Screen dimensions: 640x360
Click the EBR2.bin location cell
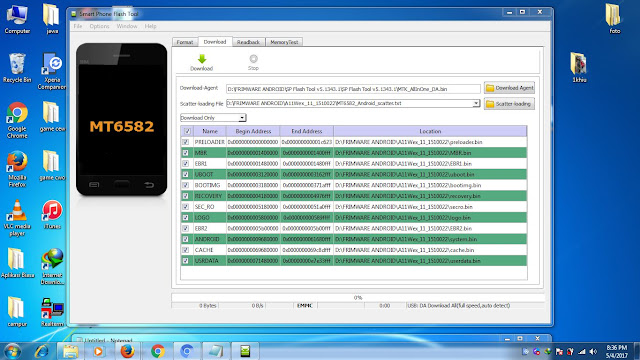click(430, 228)
